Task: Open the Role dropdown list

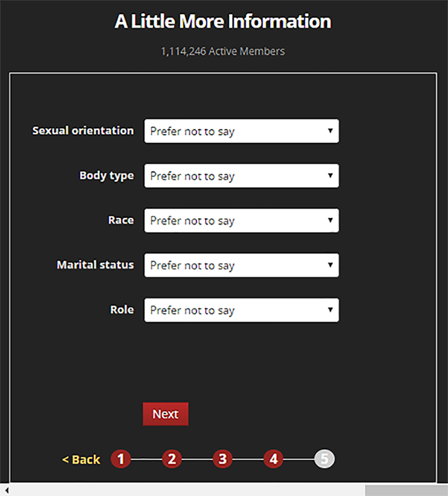Action: click(x=241, y=310)
